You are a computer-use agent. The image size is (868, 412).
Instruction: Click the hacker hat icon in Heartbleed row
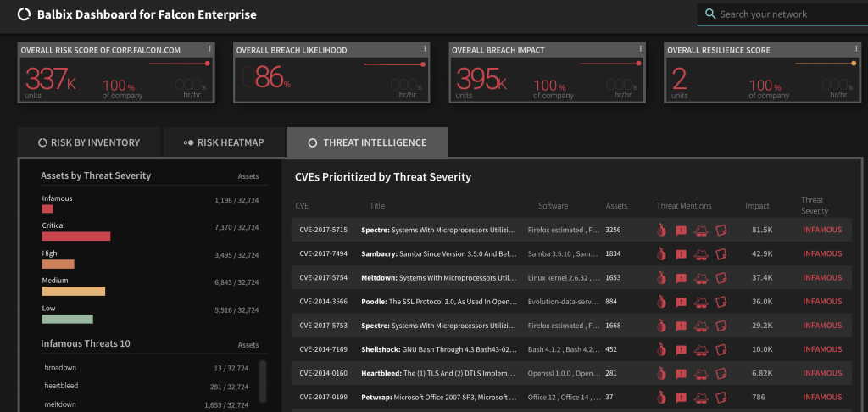tap(701, 373)
